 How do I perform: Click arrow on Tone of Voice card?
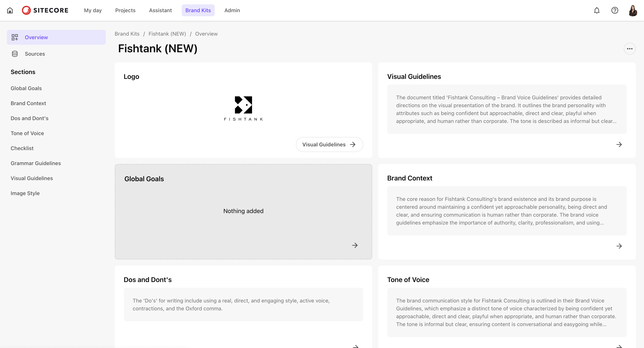(619, 346)
